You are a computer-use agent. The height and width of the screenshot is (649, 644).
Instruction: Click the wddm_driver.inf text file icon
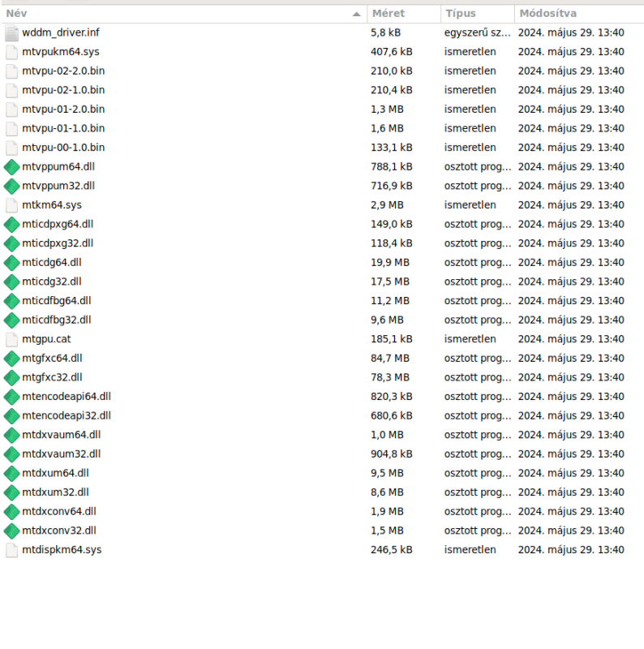point(11,32)
